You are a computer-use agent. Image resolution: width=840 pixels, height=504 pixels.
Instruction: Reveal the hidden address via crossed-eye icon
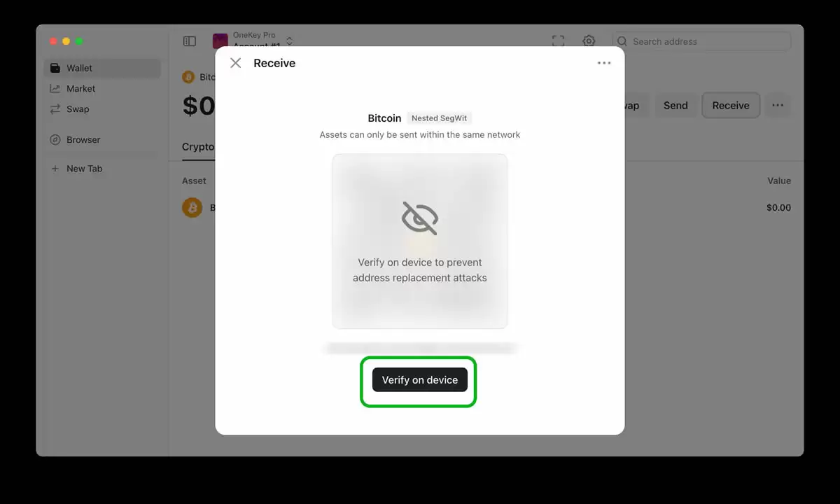420,218
